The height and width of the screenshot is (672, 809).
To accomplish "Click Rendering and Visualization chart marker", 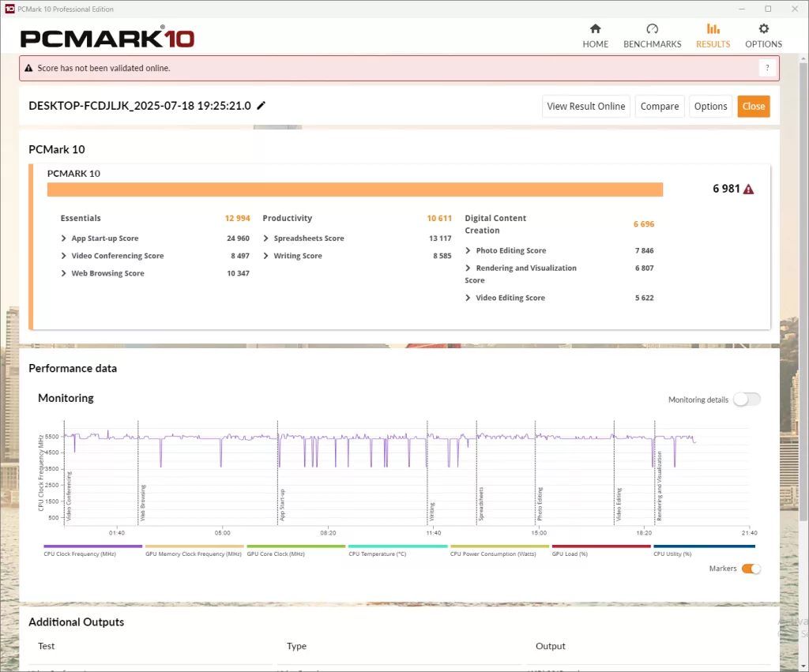I will point(659,486).
